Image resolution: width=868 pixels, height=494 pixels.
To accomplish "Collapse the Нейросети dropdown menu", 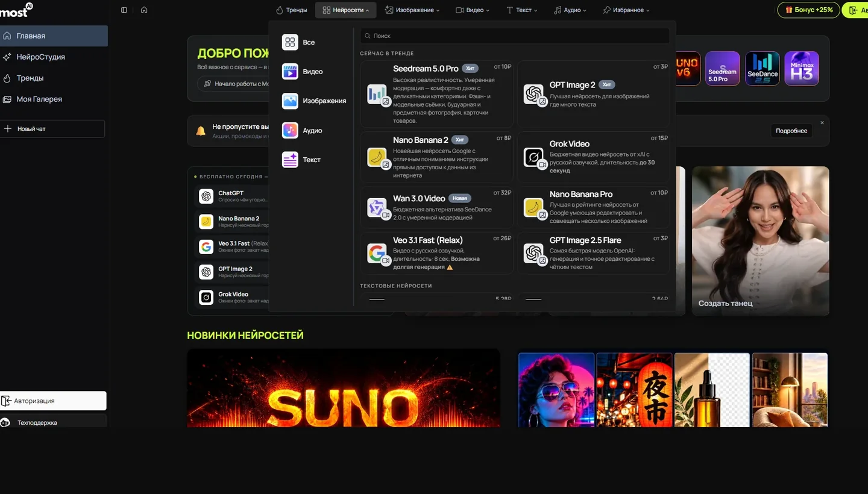I will 346,10.
